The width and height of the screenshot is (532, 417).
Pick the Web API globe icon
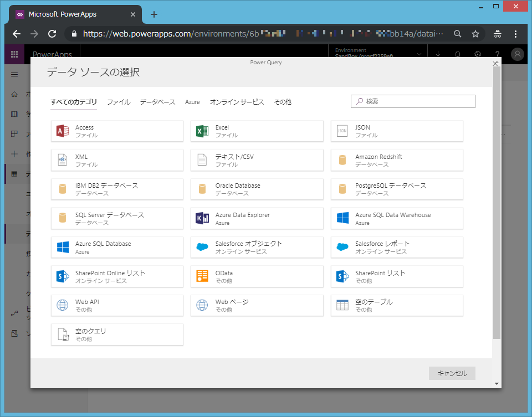click(63, 305)
